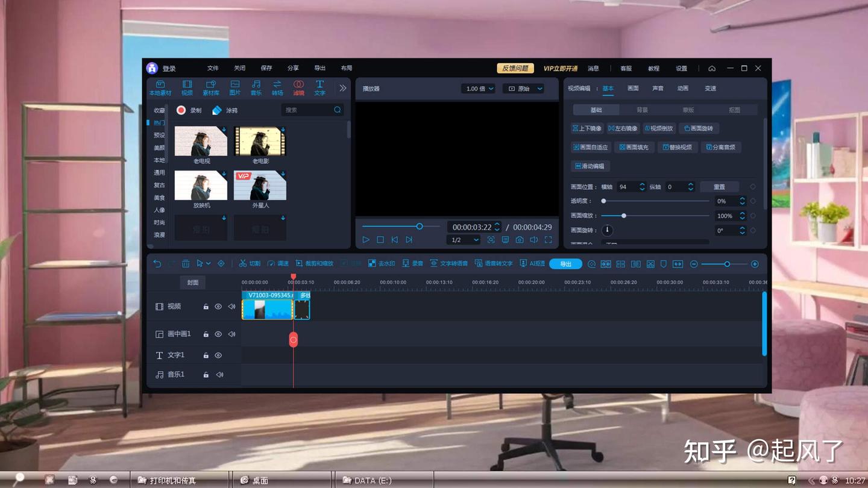Mute the 音乐1 track
The width and height of the screenshot is (868, 488).
click(x=219, y=375)
